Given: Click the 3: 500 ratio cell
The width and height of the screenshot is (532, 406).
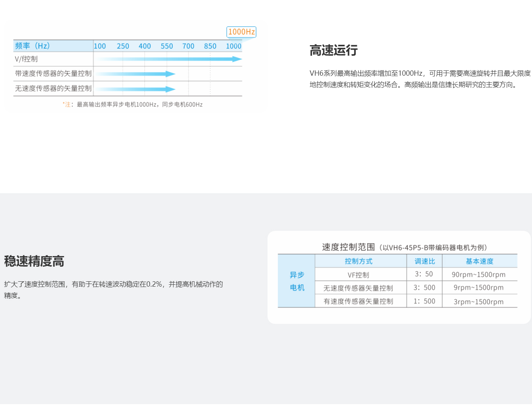Looking at the screenshot, I should (x=424, y=288).
